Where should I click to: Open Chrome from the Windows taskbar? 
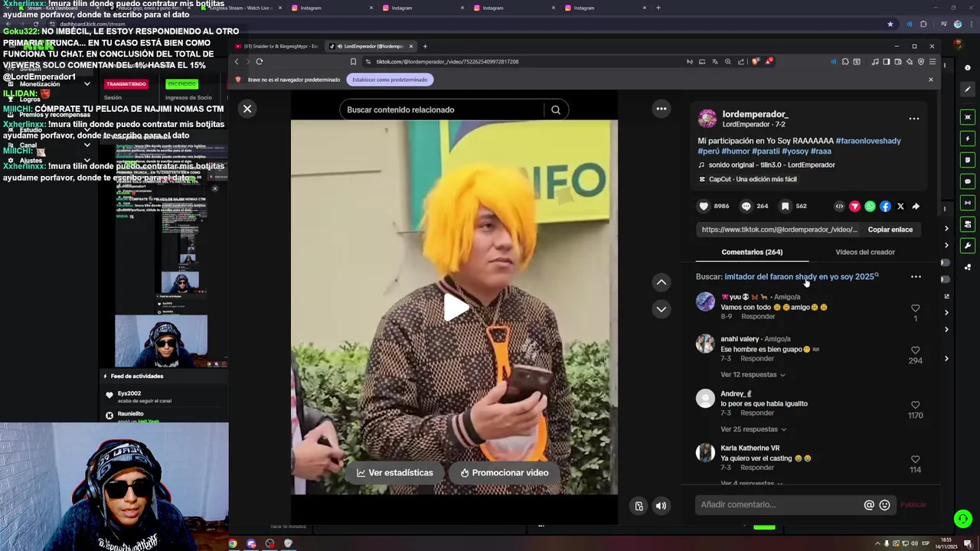(x=233, y=544)
